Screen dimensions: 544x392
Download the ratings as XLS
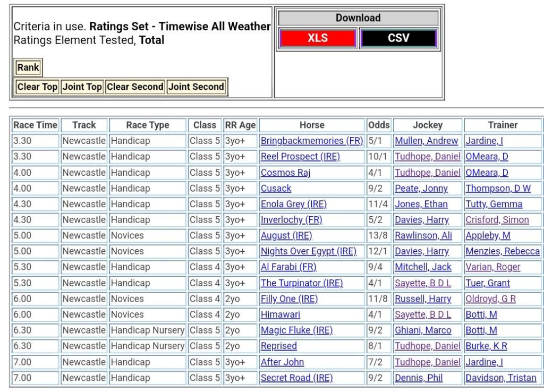pyautogui.click(x=318, y=38)
